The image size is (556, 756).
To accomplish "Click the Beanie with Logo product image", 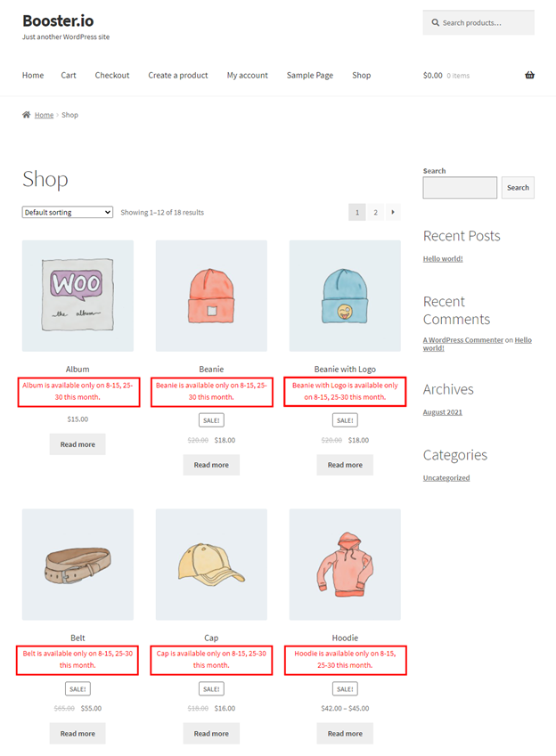I will pos(345,296).
